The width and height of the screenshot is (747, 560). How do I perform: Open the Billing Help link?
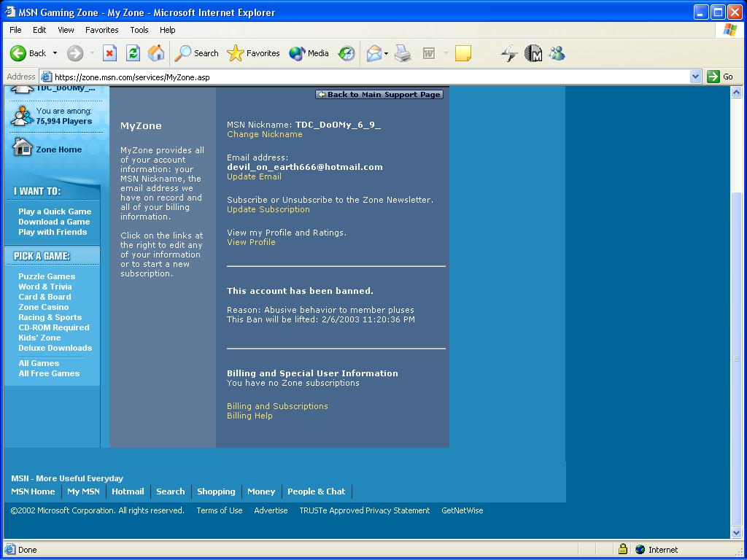tap(249, 416)
